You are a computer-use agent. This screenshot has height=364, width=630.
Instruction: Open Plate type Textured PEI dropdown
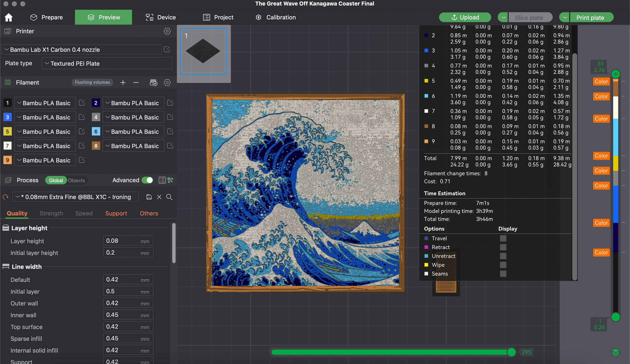coord(107,63)
